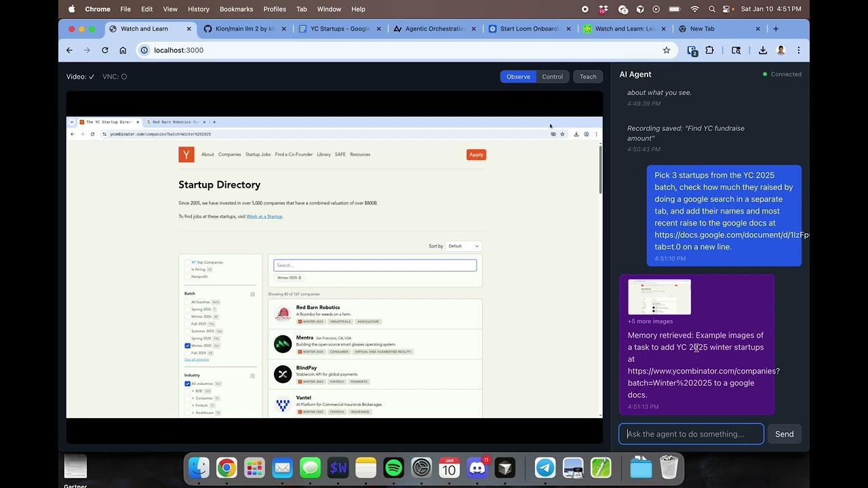This screenshot has height=488, width=868.
Task: Go back using Chrome's back arrow
Action: pos(69,50)
